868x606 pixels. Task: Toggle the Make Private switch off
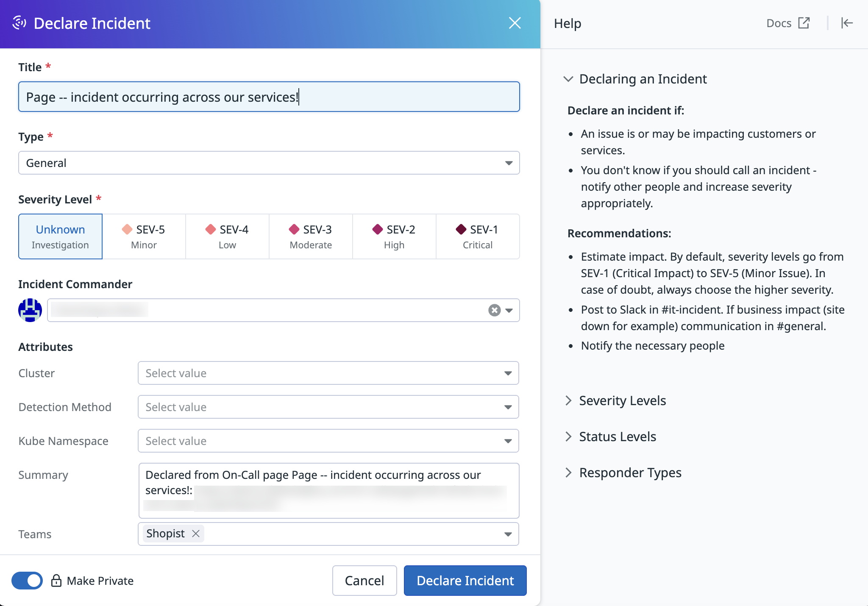[27, 581]
